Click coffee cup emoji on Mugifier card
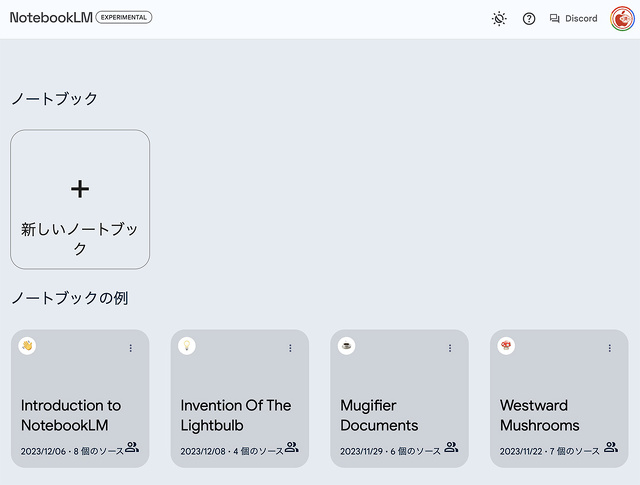Screen dimensions: 640x485 coord(347,346)
